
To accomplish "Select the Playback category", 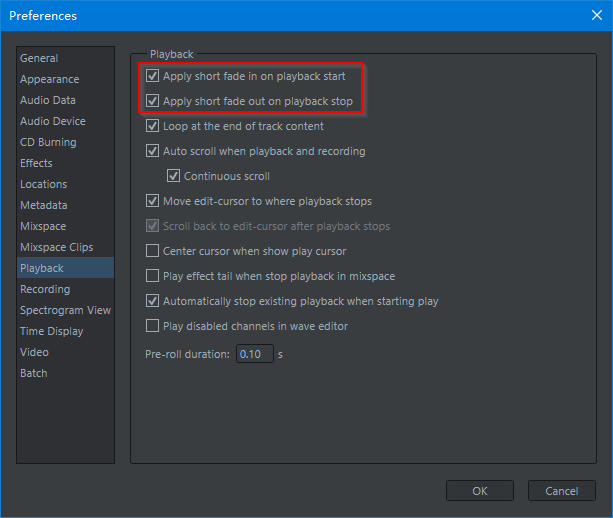I will click(x=65, y=268).
